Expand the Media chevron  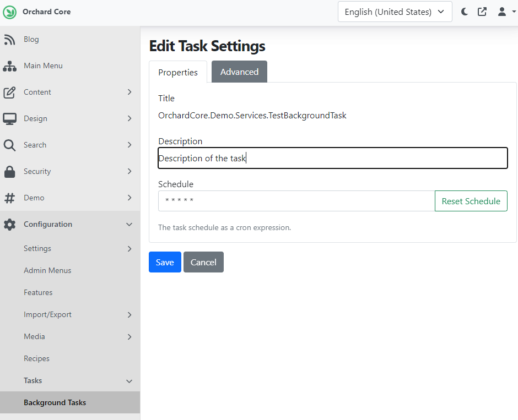[129, 337]
